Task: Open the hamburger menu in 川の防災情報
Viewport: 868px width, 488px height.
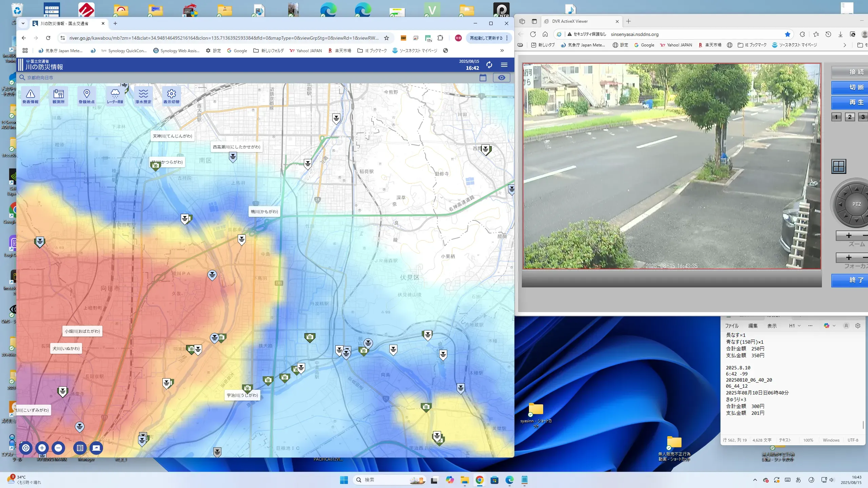Action: 504,65
